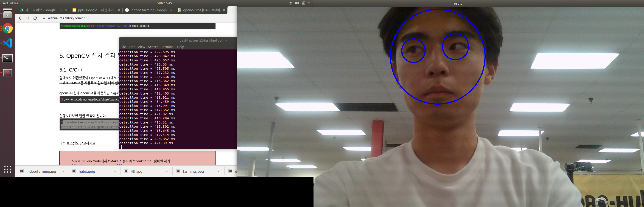
Task: Click text '실행시켜보면 얼굴 인식이 됩니다.'
Action: 83,116
